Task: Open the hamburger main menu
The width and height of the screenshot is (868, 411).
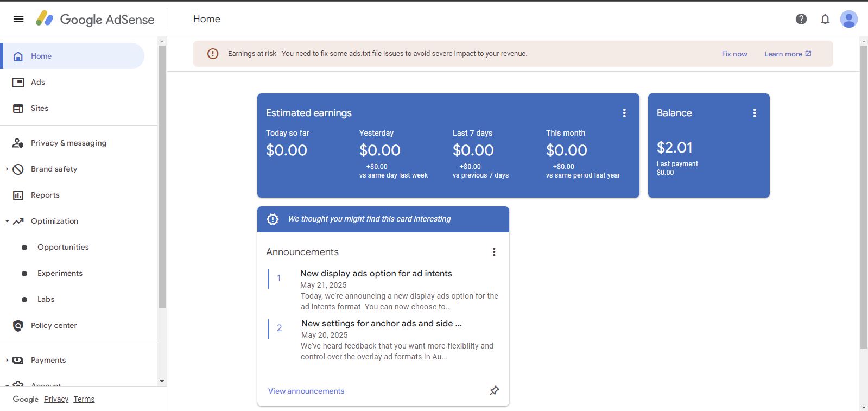Action: click(18, 19)
